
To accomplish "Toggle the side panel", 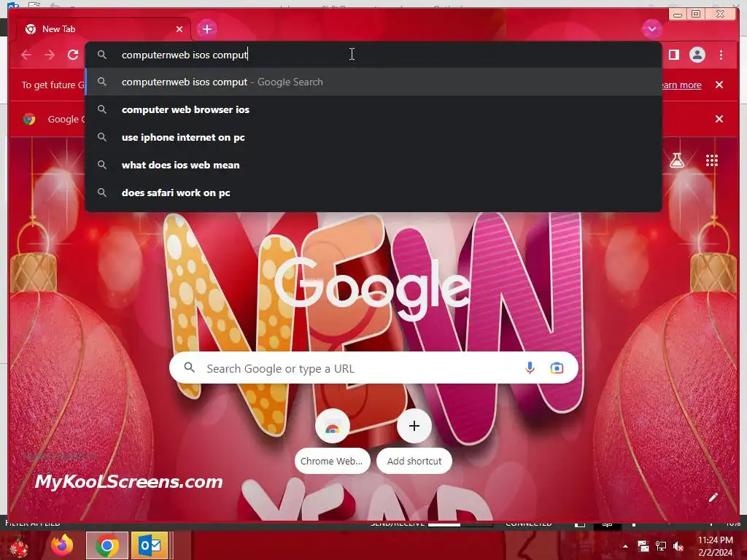I will point(673,55).
